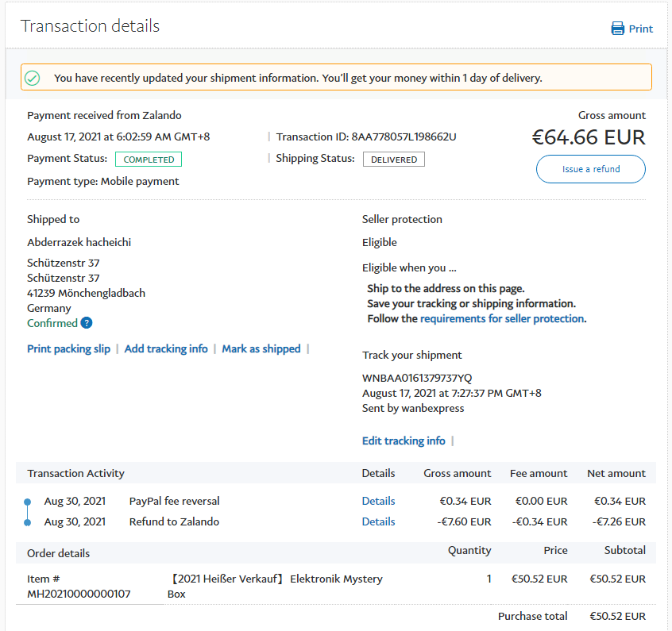Click the PayPal fee reversal timeline dot
672x631 pixels.
pyautogui.click(x=27, y=502)
